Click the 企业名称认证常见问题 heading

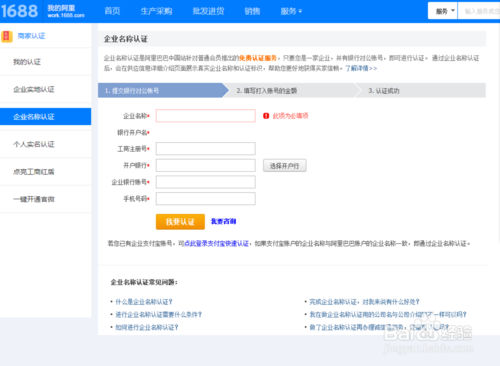point(144,282)
